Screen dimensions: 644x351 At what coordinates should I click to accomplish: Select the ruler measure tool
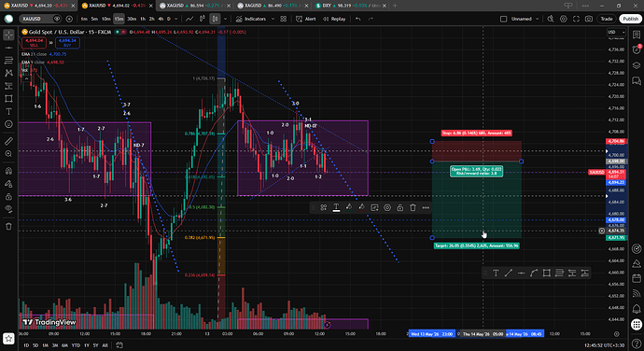(x=8, y=141)
